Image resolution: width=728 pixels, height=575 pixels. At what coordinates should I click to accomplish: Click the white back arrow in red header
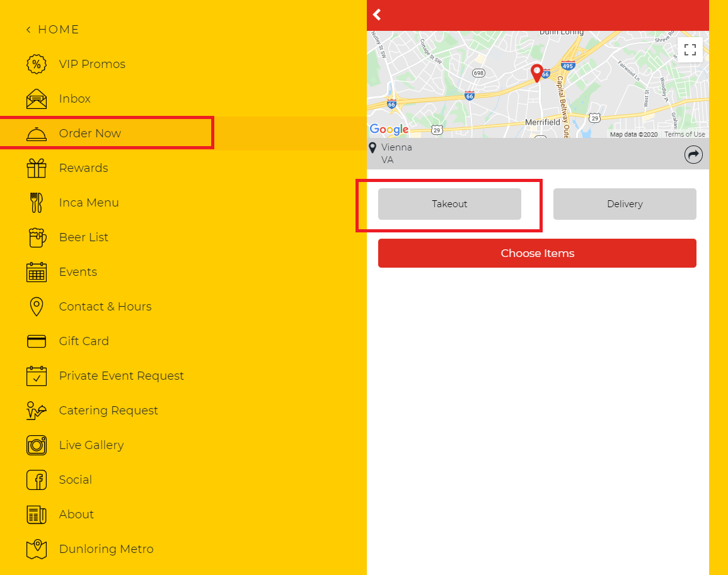pyautogui.click(x=376, y=15)
